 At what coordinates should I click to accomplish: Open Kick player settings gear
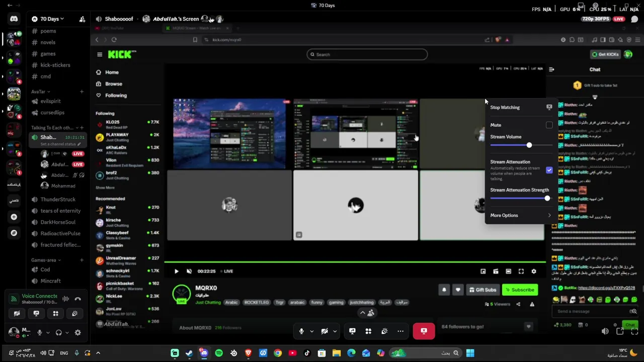point(534,271)
